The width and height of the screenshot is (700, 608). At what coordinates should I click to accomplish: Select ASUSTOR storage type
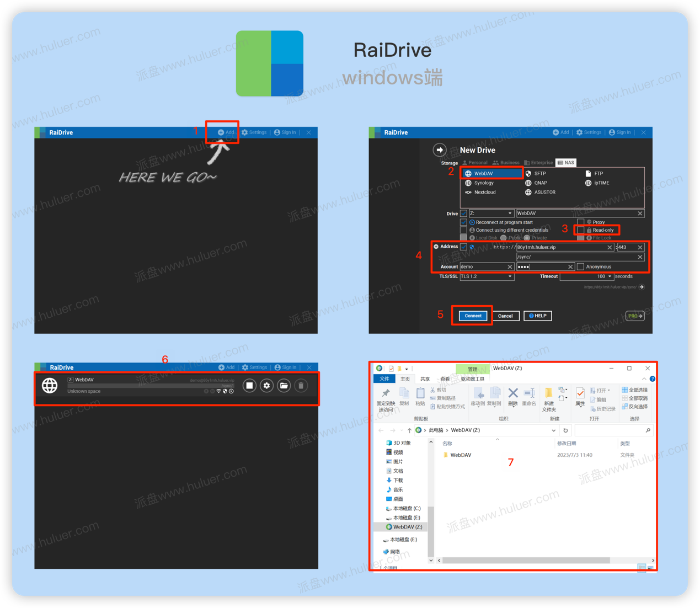pyautogui.click(x=540, y=192)
